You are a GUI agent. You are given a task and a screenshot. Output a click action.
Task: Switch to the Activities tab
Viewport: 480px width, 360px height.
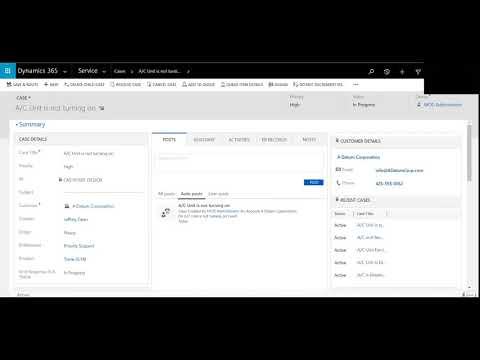239,140
